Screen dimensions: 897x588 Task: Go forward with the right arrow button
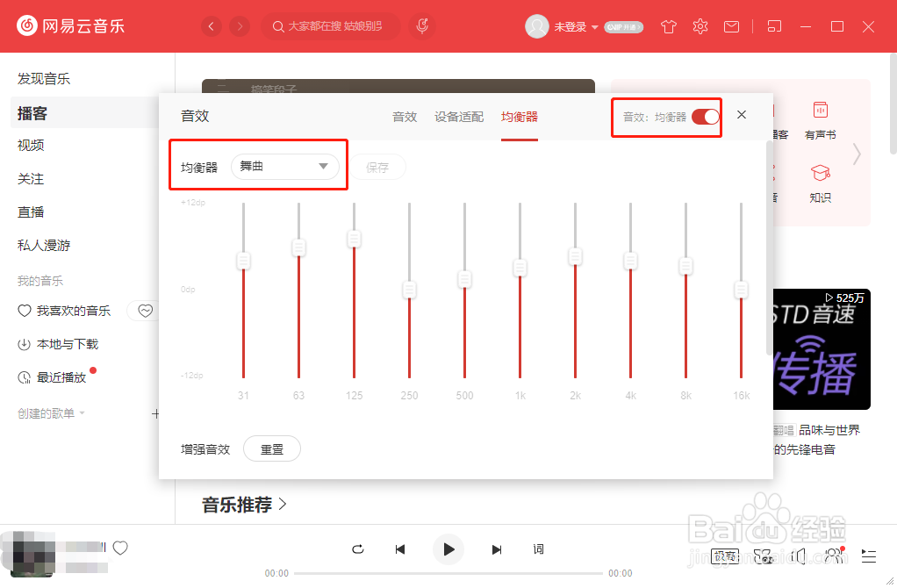[240, 26]
